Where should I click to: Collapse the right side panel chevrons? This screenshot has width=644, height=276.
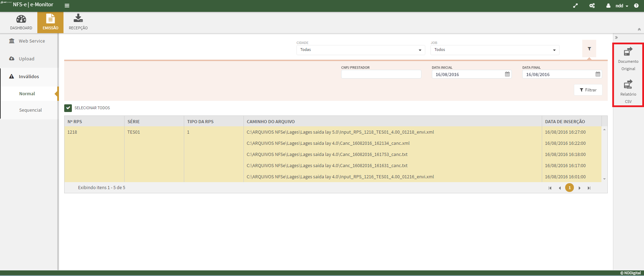tap(616, 37)
